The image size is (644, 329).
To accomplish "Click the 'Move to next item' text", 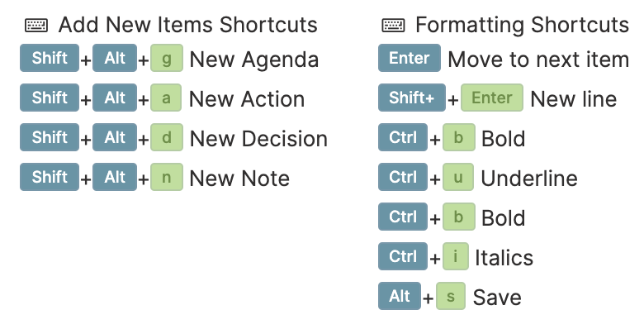I will tap(538, 60).
